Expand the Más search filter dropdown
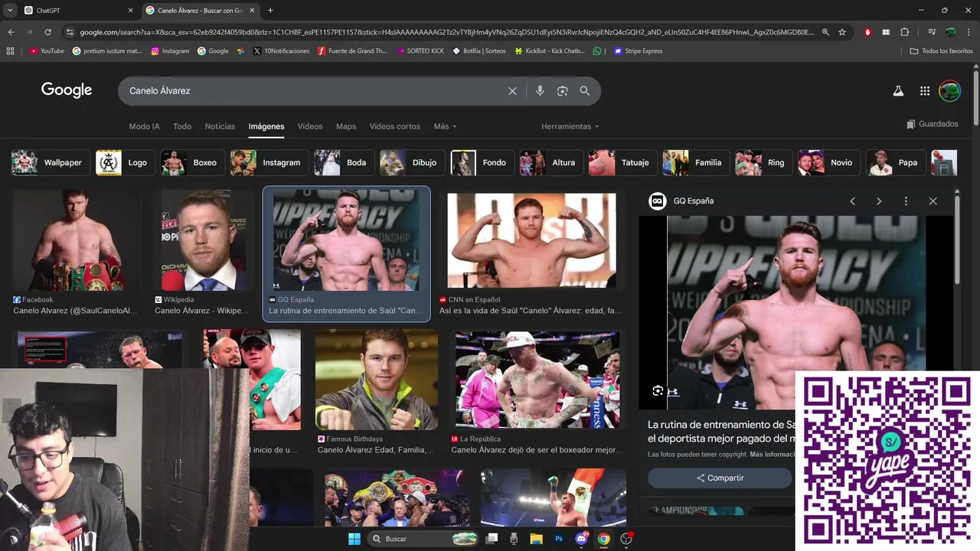Viewport: 980px width, 551px height. click(x=445, y=126)
